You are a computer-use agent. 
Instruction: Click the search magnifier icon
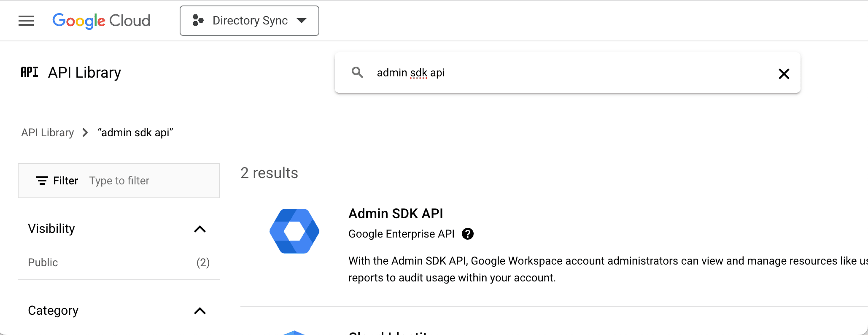[x=357, y=73]
